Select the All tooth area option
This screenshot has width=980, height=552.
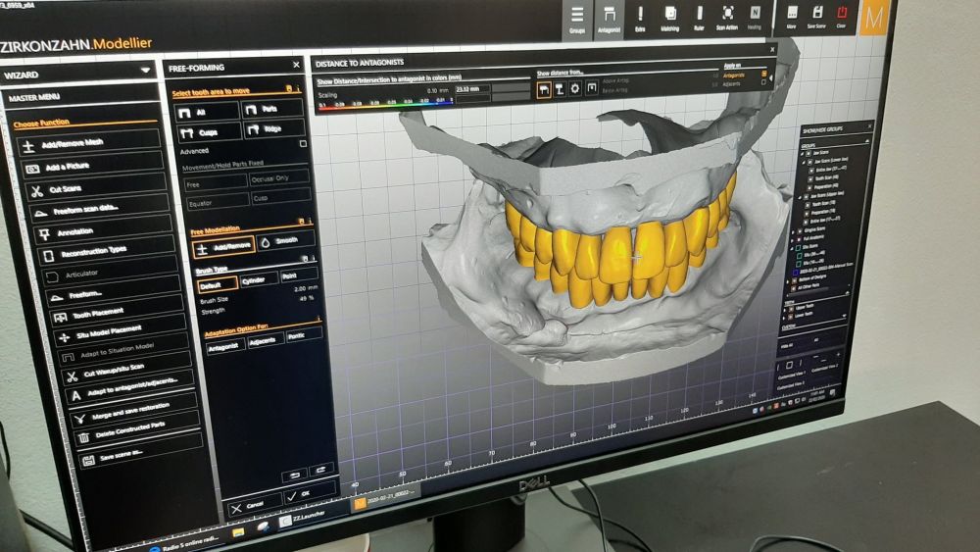click(206, 113)
